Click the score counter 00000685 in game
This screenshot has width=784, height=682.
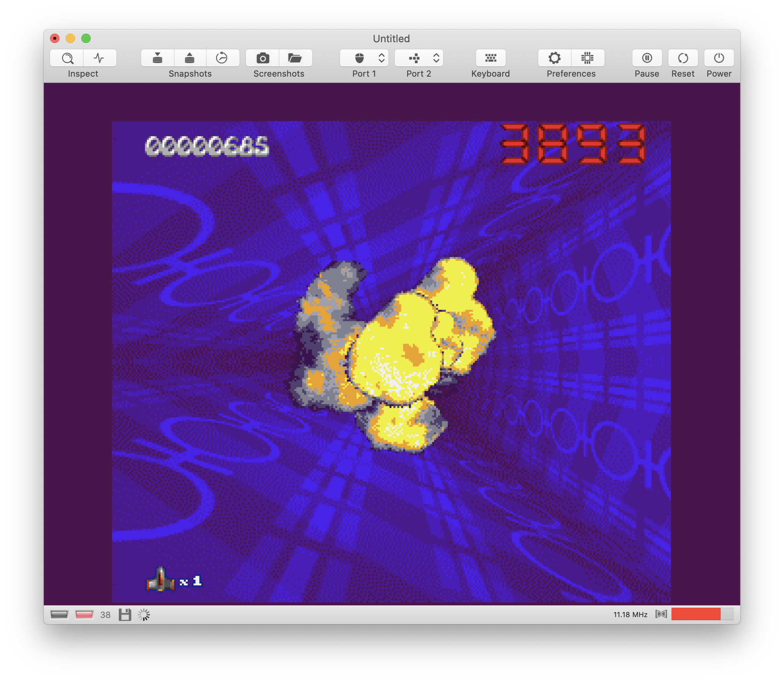pos(207,147)
